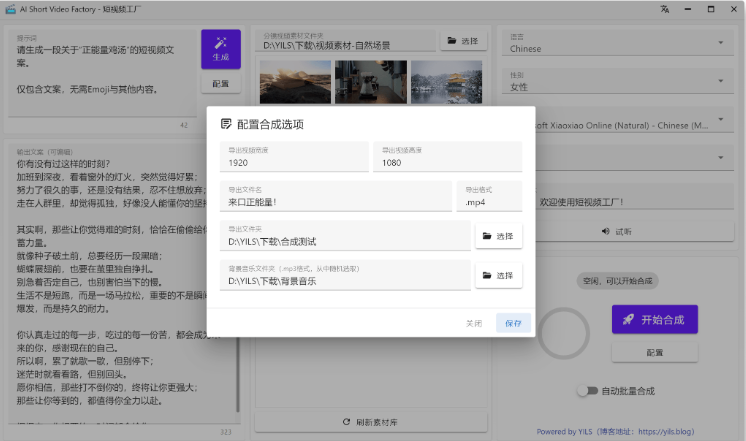The width and height of the screenshot is (746, 441).
Task: Click 配置 button below start synthesis
Action: tap(654, 353)
